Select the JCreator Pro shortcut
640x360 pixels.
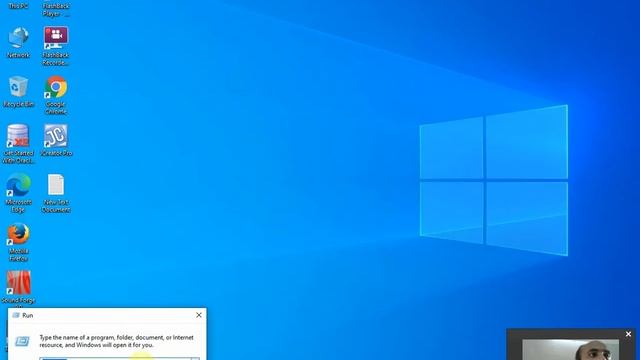(56, 140)
